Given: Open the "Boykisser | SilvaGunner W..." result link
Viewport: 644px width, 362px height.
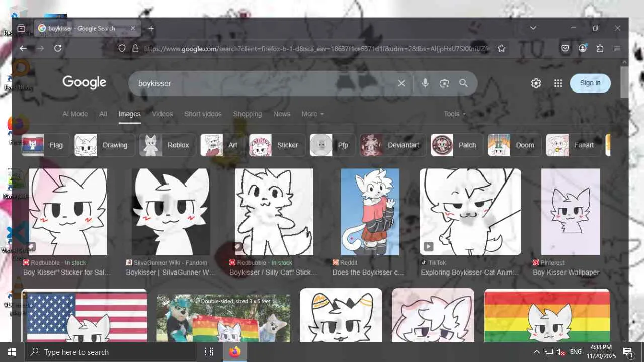Looking at the screenshot, I should 171,273.
